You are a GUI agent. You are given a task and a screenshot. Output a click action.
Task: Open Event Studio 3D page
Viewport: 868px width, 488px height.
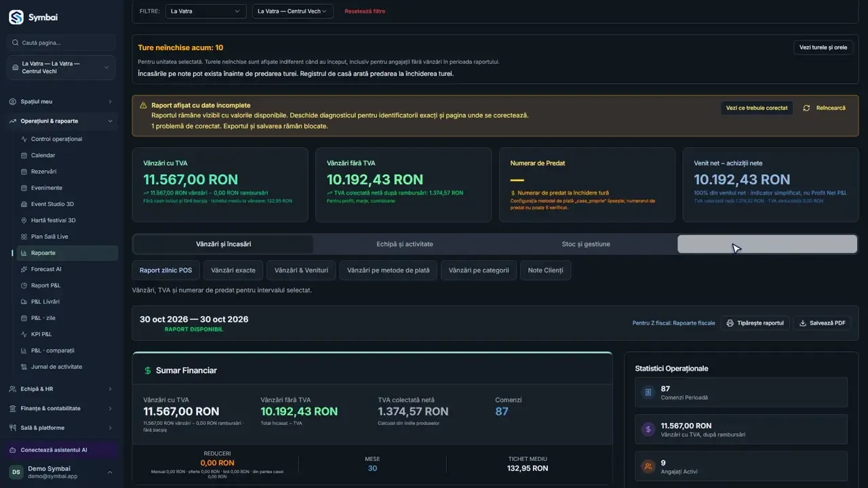(66, 204)
